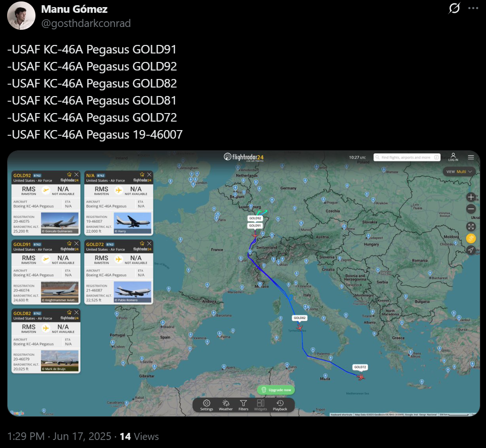
Task: Click the airport pin at Lisbon
Action: pos(113,343)
